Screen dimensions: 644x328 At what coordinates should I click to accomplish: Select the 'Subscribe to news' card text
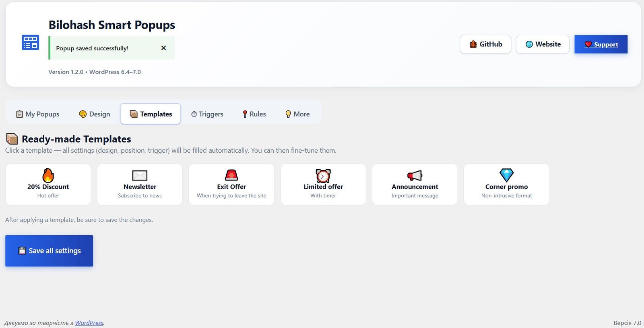[x=140, y=196]
